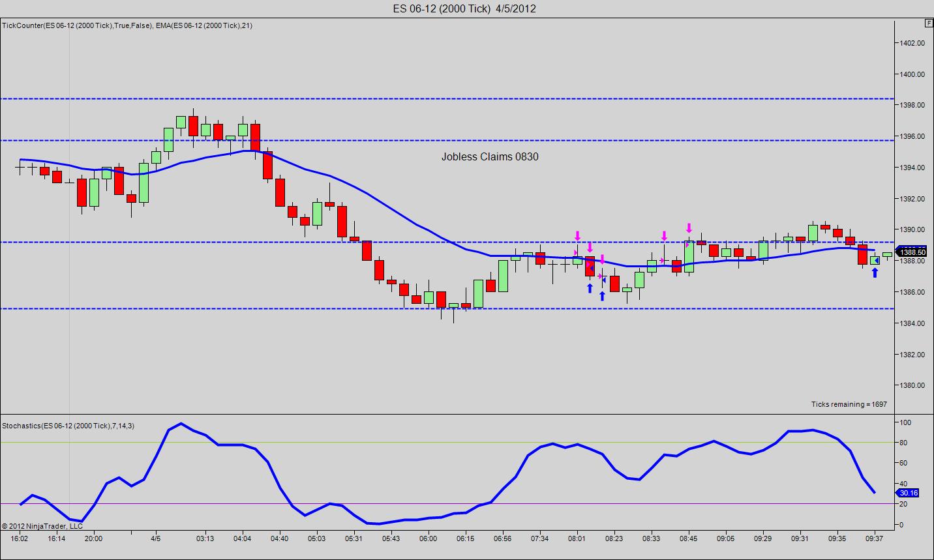Select the dashed blue line above 1398.00
The width and height of the screenshot is (934, 560).
click(x=447, y=98)
